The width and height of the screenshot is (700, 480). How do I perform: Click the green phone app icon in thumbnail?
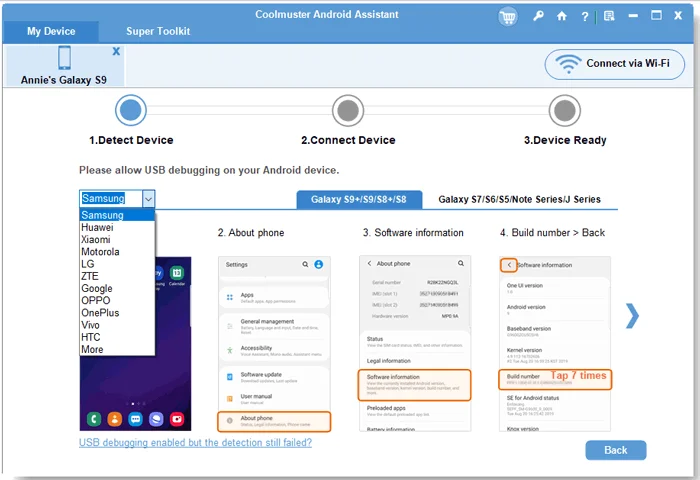point(94,419)
